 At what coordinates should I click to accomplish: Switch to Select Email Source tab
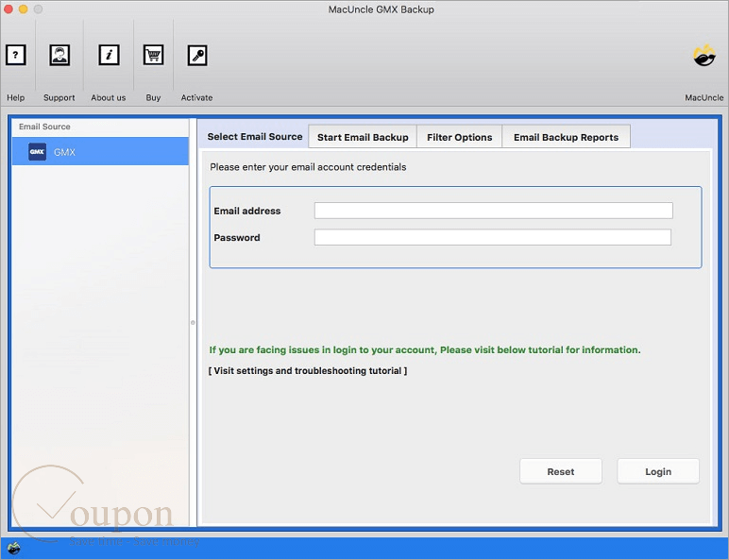(x=254, y=136)
